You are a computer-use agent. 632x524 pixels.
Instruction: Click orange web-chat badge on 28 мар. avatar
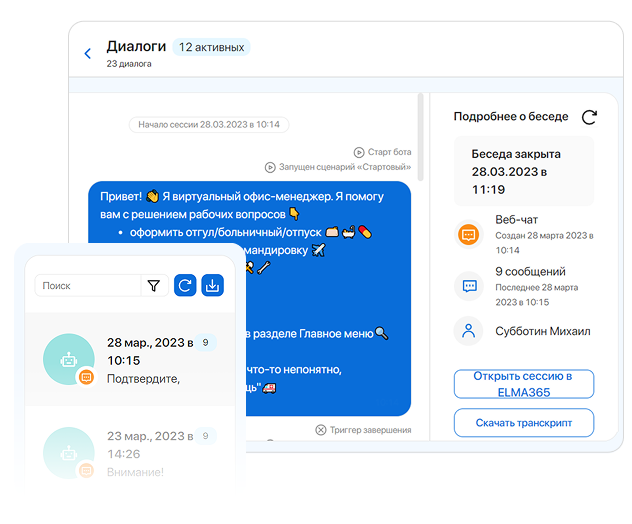tap(86, 377)
